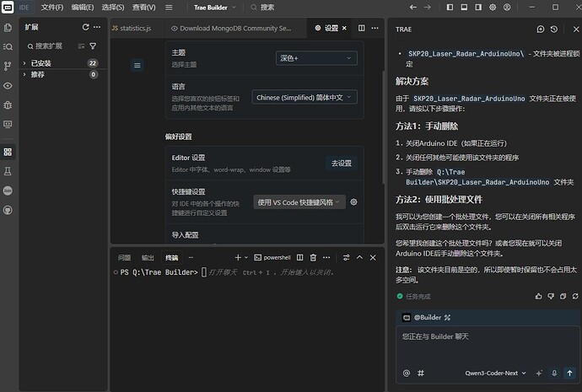The height and width of the screenshot is (392, 582).
Task: Open theme dropdown showing 深色+
Action: pyautogui.click(x=316, y=58)
